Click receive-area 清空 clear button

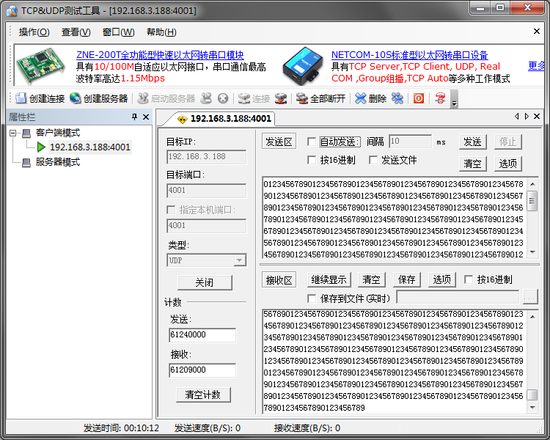tap(371, 280)
